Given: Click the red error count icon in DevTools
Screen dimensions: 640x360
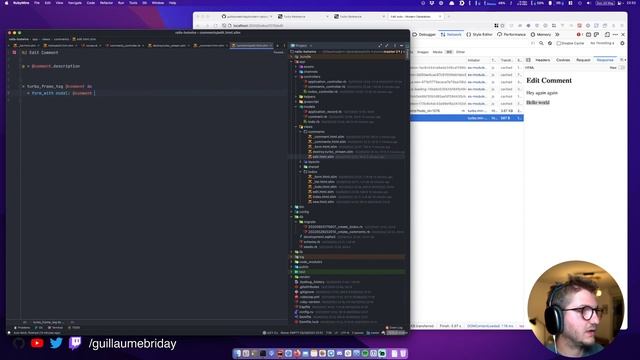Looking at the screenshot, I should (579, 35).
